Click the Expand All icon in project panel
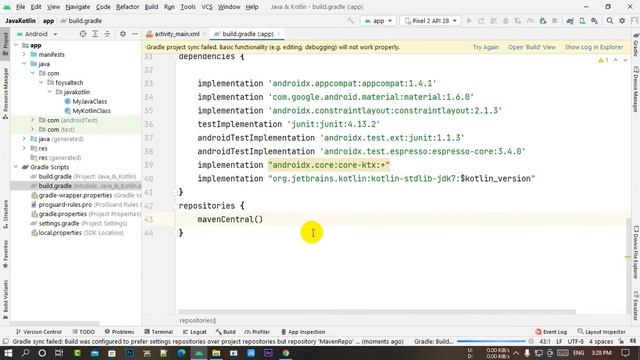The height and width of the screenshot is (360, 640). coord(95,34)
